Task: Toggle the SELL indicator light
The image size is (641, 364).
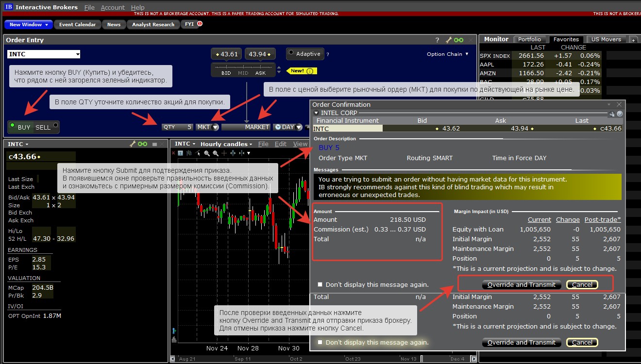Action: point(55,125)
